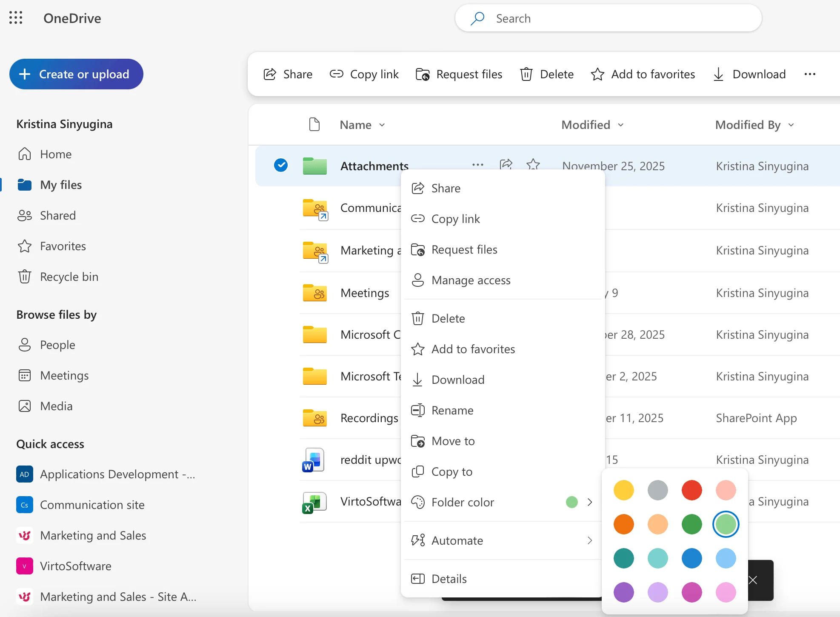This screenshot has width=840, height=617.
Task: Pick the dark blue folder color swatch
Action: [x=692, y=558]
